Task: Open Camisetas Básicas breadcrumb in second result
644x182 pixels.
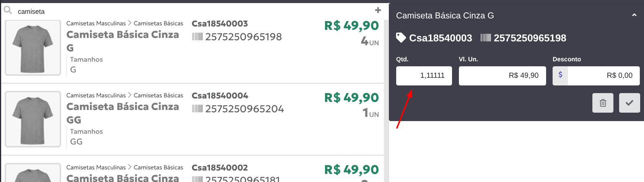Action: click(158, 95)
